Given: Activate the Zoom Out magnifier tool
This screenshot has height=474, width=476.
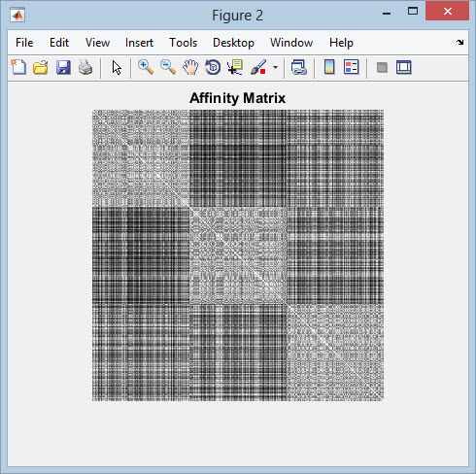Looking at the screenshot, I should tap(168, 67).
